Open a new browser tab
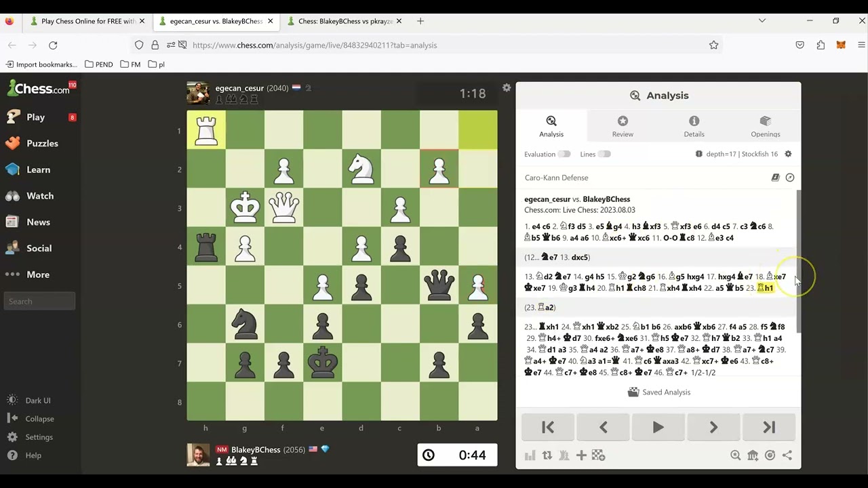 pos(420,21)
